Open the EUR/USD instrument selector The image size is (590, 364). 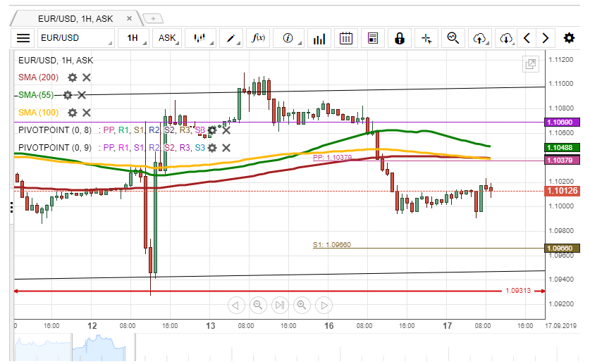pyautogui.click(x=75, y=38)
